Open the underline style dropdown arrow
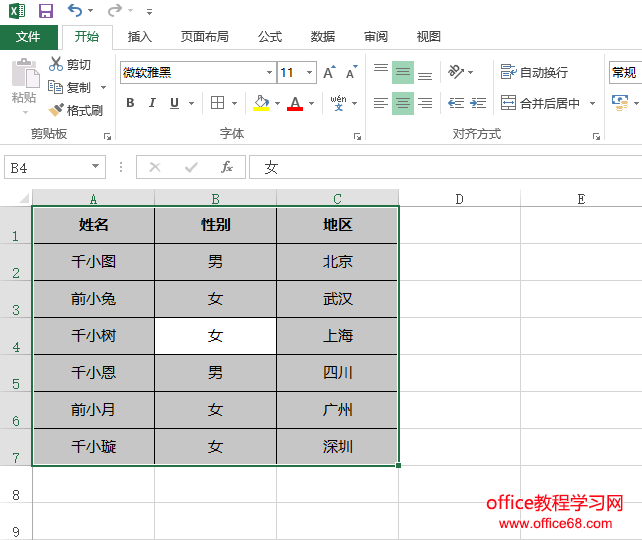The width and height of the screenshot is (642, 540). click(x=191, y=103)
